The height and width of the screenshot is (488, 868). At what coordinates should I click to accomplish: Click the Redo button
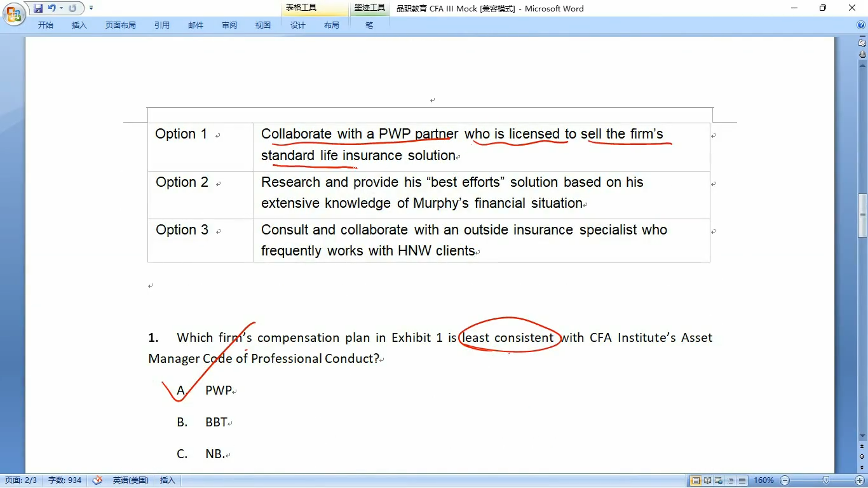point(72,8)
